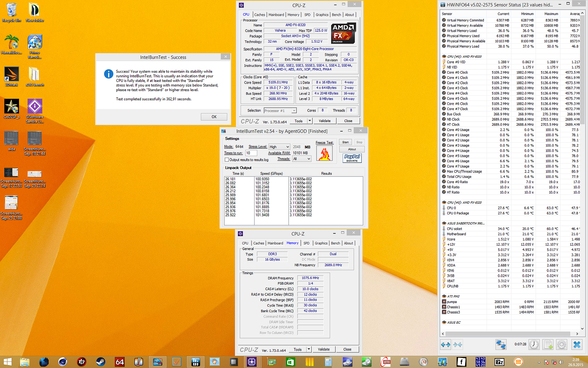Click Validate in top CPU-Z window

click(x=325, y=121)
